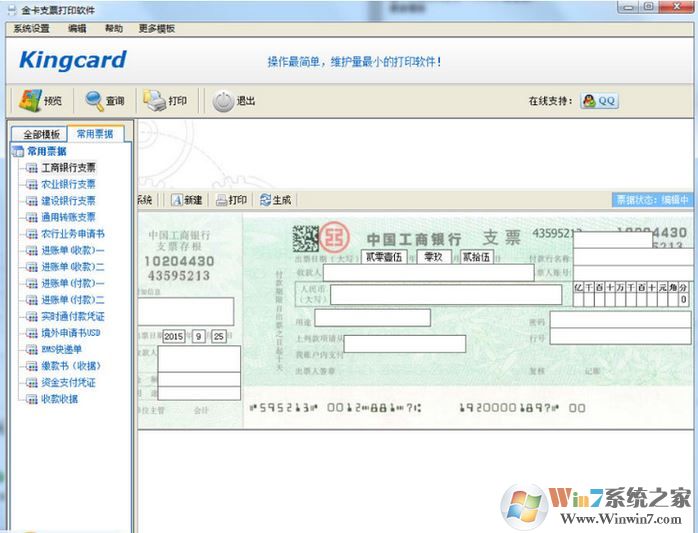
Task: Click the icon beside EMS快递单
Action: [32, 350]
